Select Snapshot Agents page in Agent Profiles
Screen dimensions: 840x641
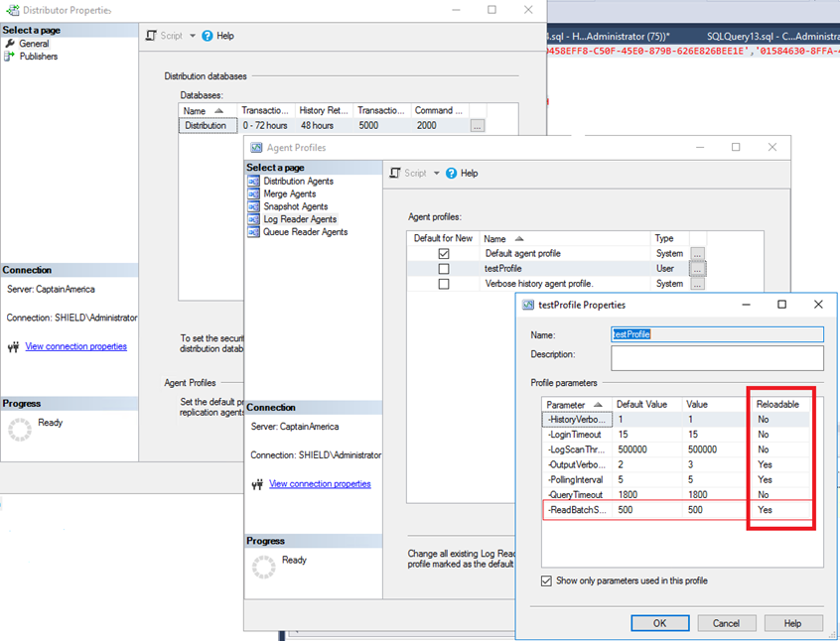296,206
